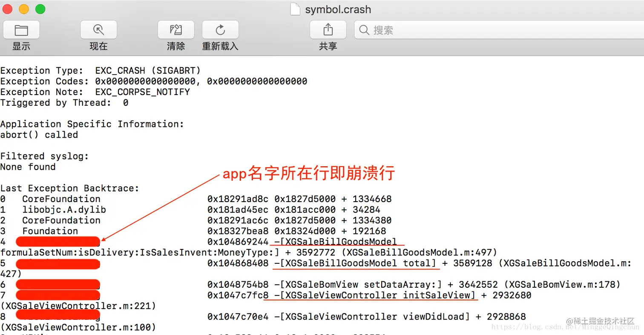Click "-[XGSaleViewController viewDidLoad]" symbol text

tap(372, 316)
